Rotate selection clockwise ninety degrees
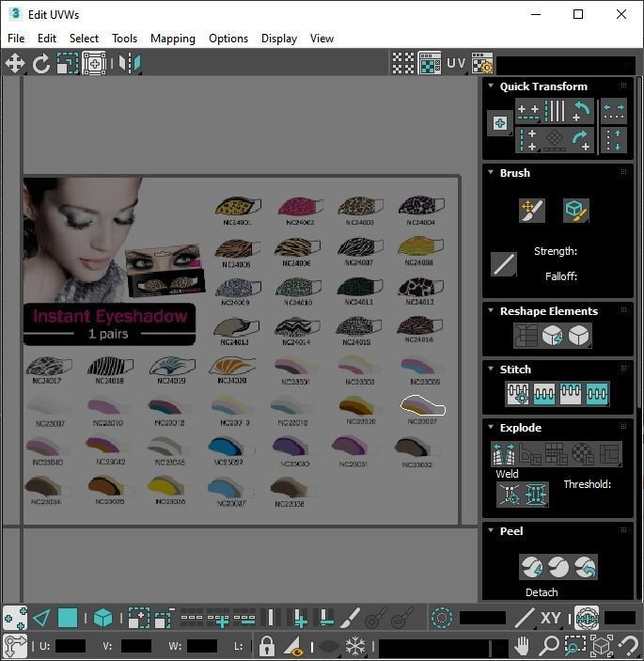The height and width of the screenshot is (661, 644). click(x=582, y=140)
